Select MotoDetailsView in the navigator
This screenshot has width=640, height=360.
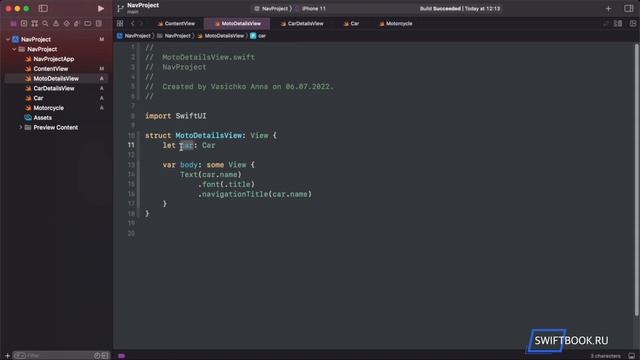click(56, 79)
